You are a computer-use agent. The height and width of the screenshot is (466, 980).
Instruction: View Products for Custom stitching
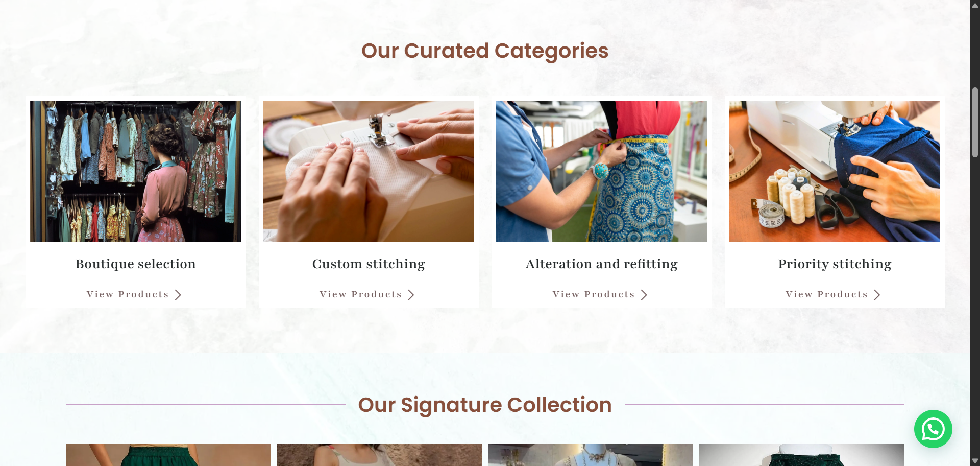(361, 295)
